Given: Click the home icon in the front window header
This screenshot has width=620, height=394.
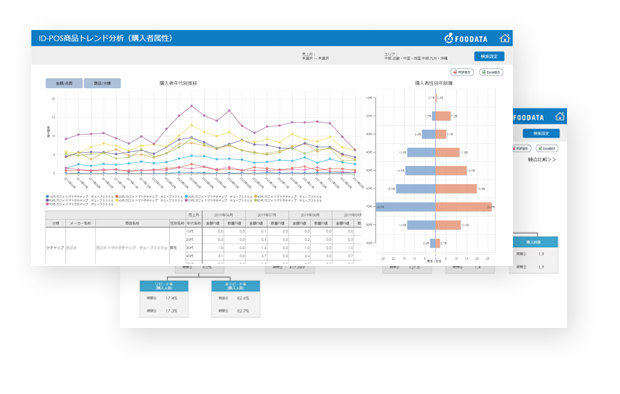Looking at the screenshot, I should tap(505, 38).
